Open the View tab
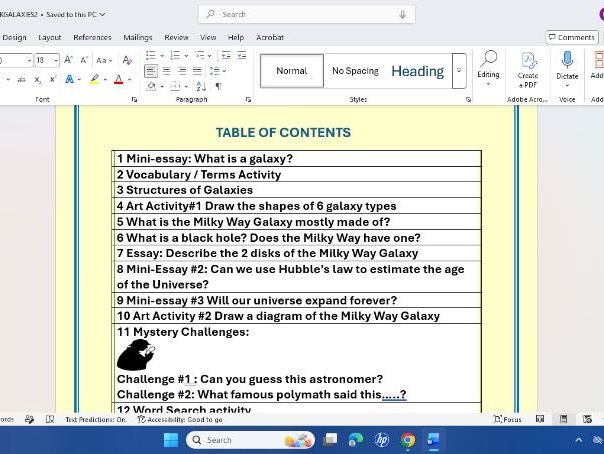The image size is (604, 454). (x=208, y=37)
